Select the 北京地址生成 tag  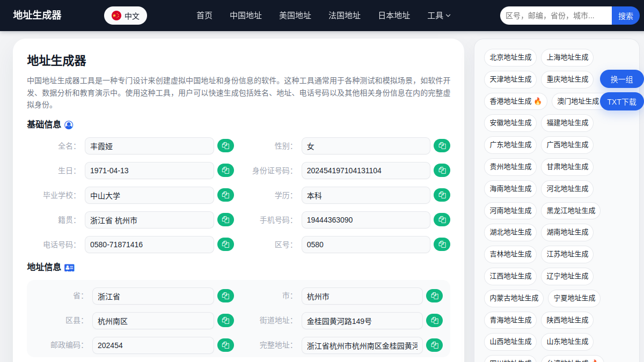pyautogui.click(x=510, y=57)
